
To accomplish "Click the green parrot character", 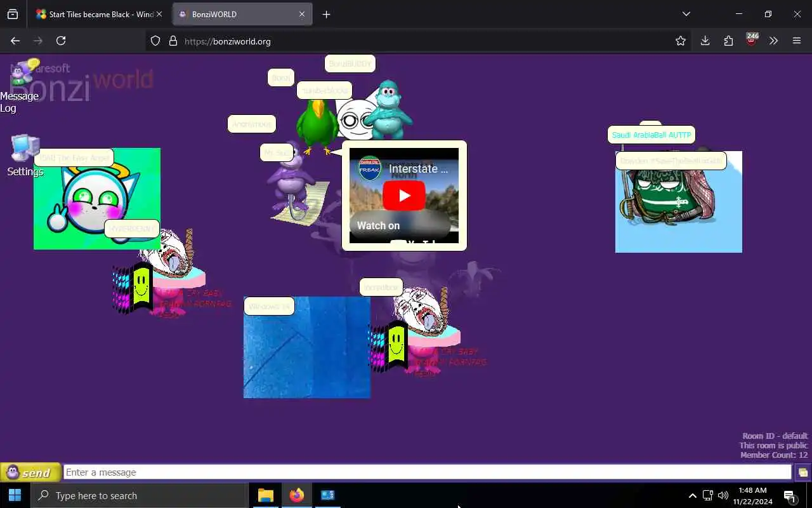I will pos(317,125).
